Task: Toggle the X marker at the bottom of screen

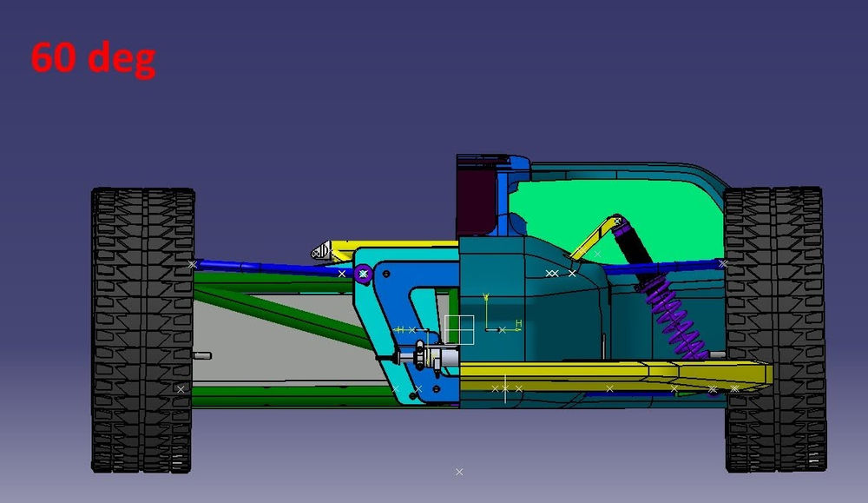Action: point(457,472)
